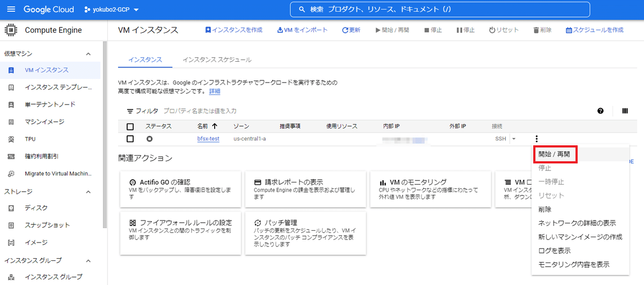644x285 pixels.
Task: Open TPU in the sidebar
Action: click(x=50, y=139)
